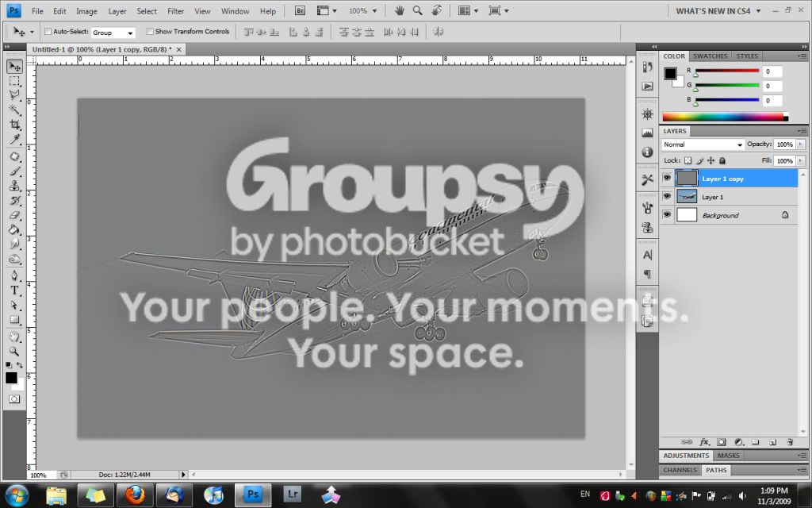
Task: Open the Opacity slider arrow
Action: click(x=801, y=144)
